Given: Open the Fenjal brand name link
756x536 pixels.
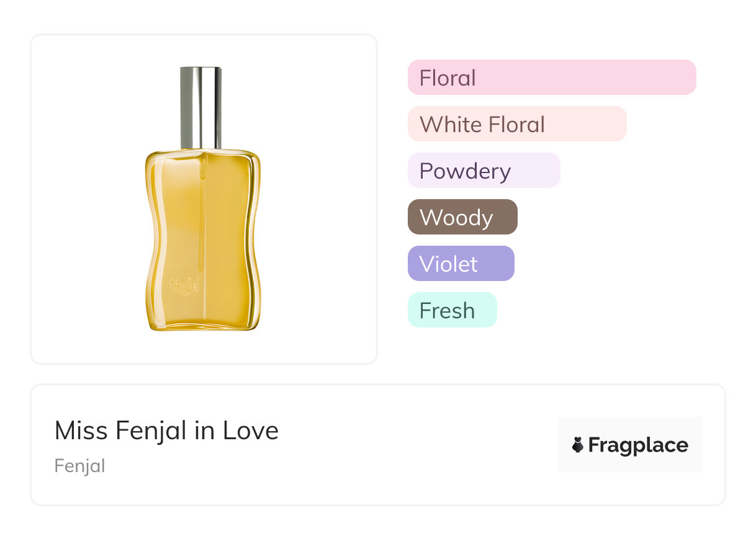Looking at the screenshot, I should click(x=79, y=466).
